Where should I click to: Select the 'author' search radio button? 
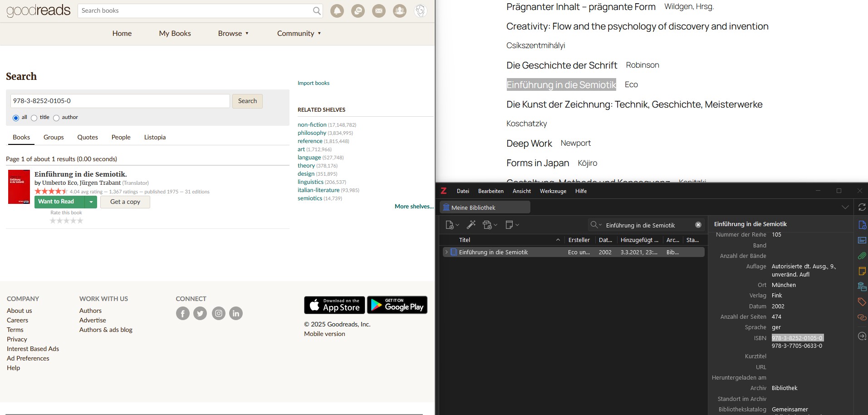pyautogui.click(x=56, y=118)
